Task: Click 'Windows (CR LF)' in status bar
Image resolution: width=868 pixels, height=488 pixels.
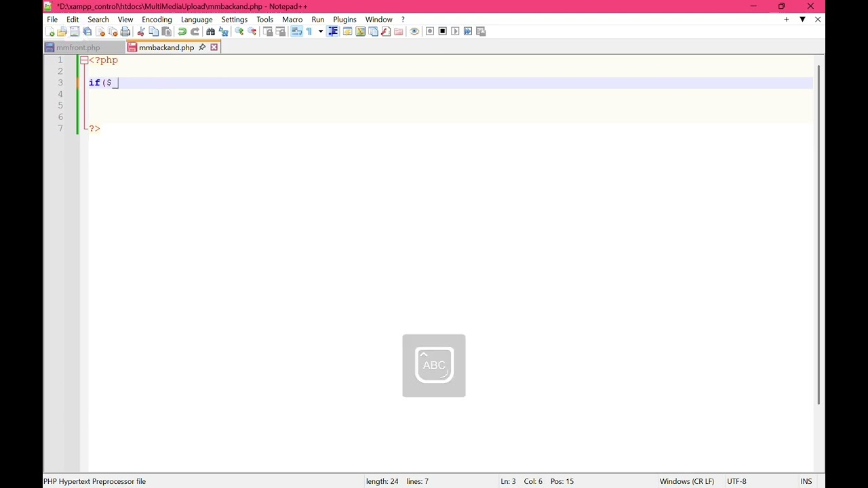Action: point(687,481)
